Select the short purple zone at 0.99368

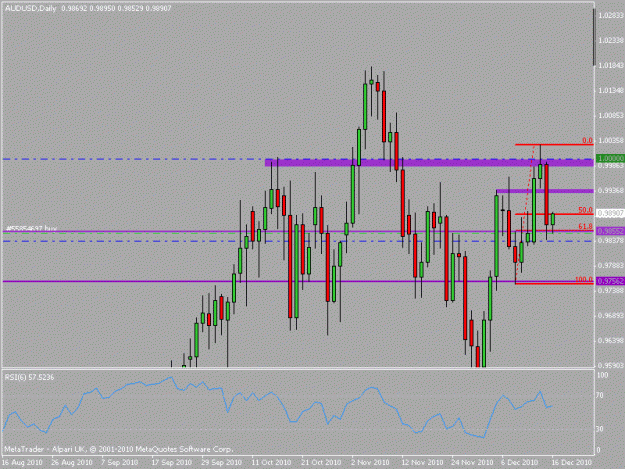click(544, 191)
